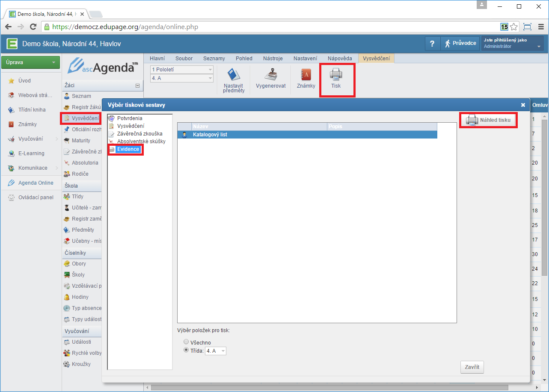Open Seznam under Žáci
Image resolution: width=549 pixels, height=392 pixels.
(x=81, y=96)
